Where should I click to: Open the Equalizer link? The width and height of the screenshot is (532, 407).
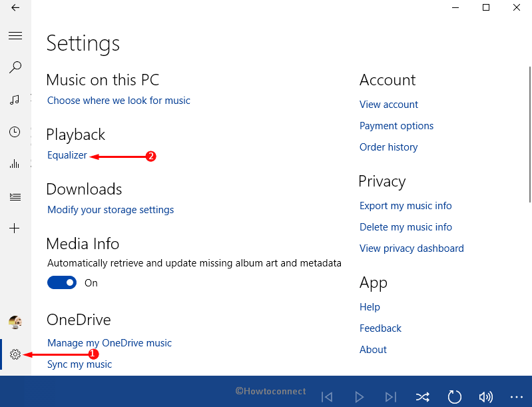click(x=67, y=155)
